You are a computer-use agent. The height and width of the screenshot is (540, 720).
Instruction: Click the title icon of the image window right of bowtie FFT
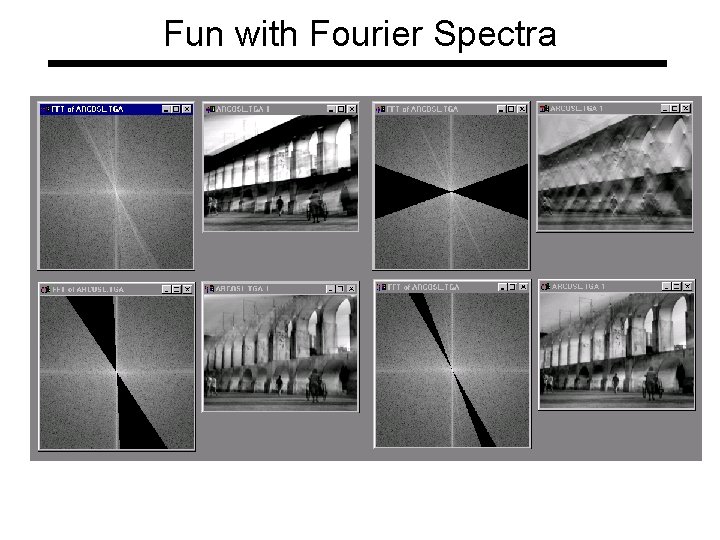[x=544, y=108]
